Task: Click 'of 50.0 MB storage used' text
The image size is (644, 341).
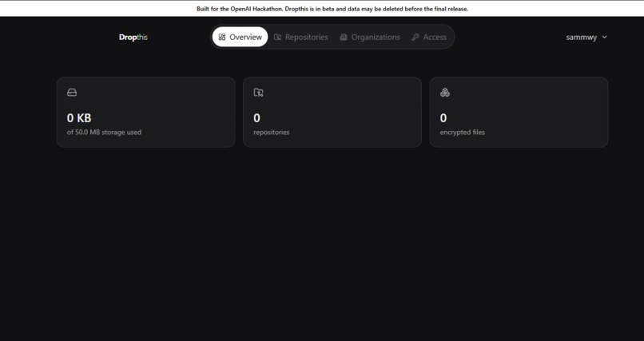Action: pos(104,132)
